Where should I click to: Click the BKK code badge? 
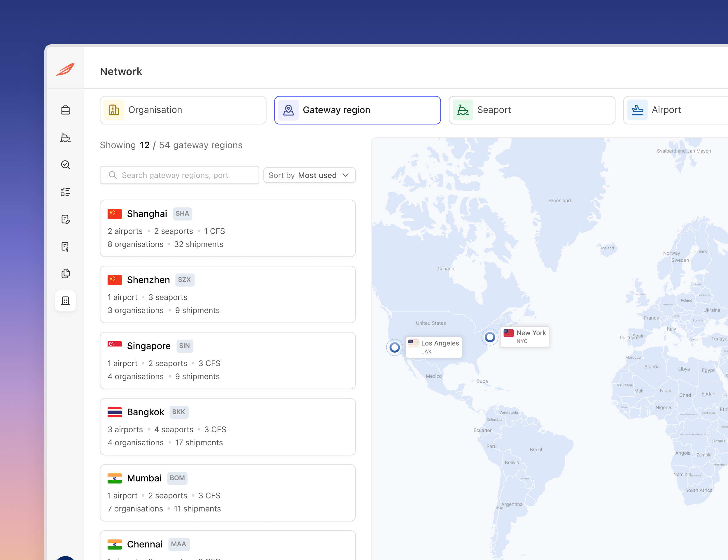coord(179,412)
